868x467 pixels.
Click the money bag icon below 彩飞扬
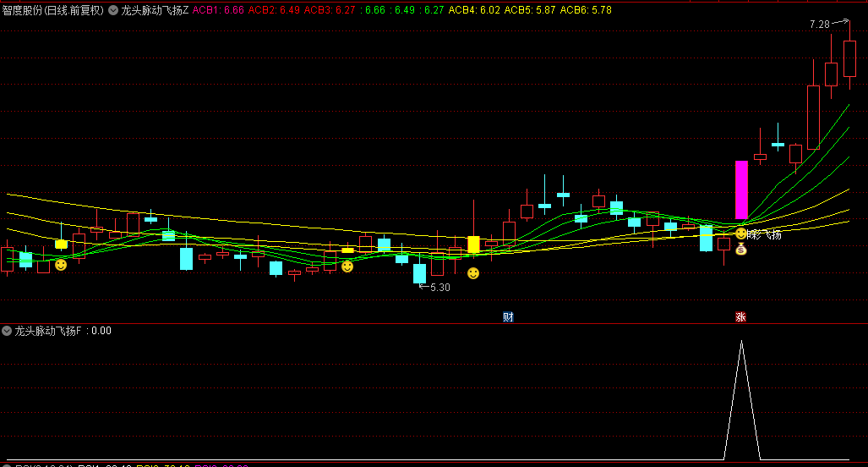coord(740,250)
